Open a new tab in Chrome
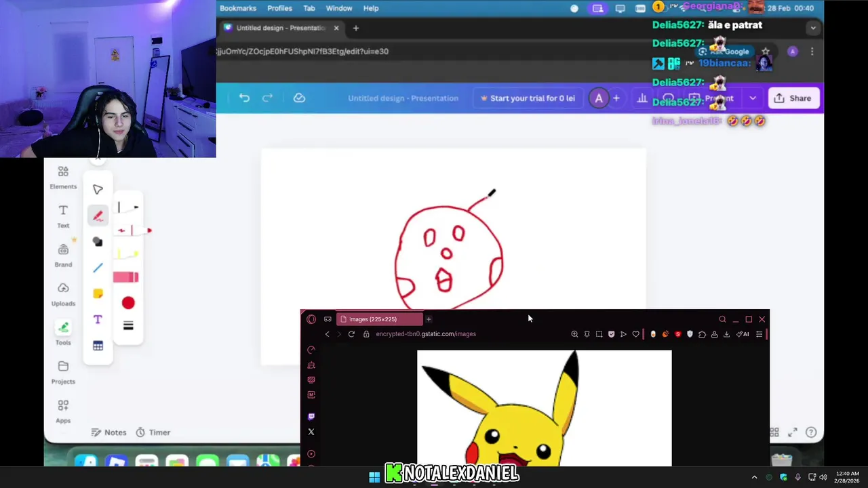Viewport: 868px width, 488px height. 355,28
